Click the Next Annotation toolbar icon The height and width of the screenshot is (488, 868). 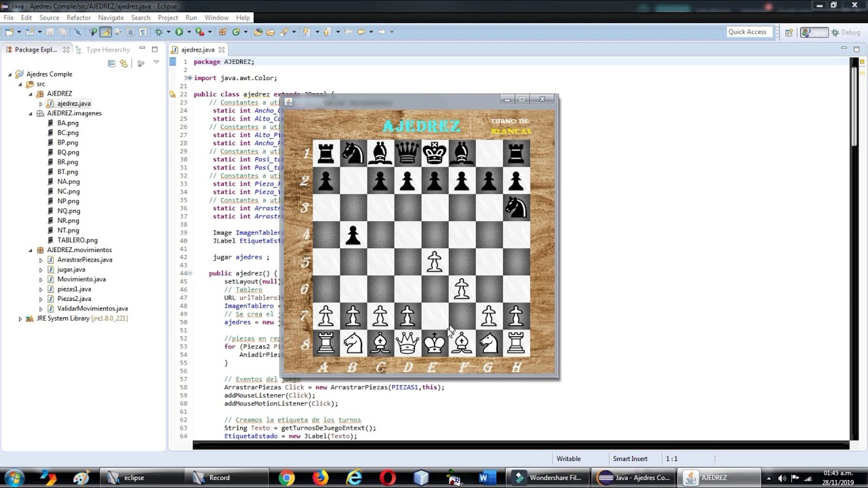click(x=307, y=32)
